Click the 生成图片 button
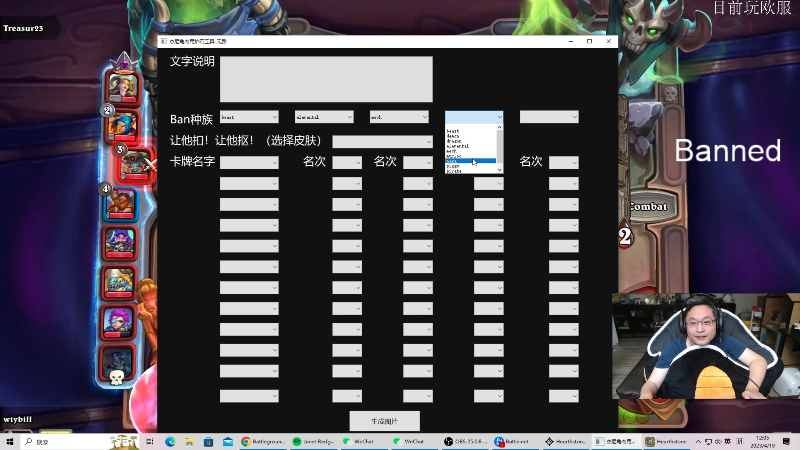The height and width of the screenshot is (450, 800). 385,421
